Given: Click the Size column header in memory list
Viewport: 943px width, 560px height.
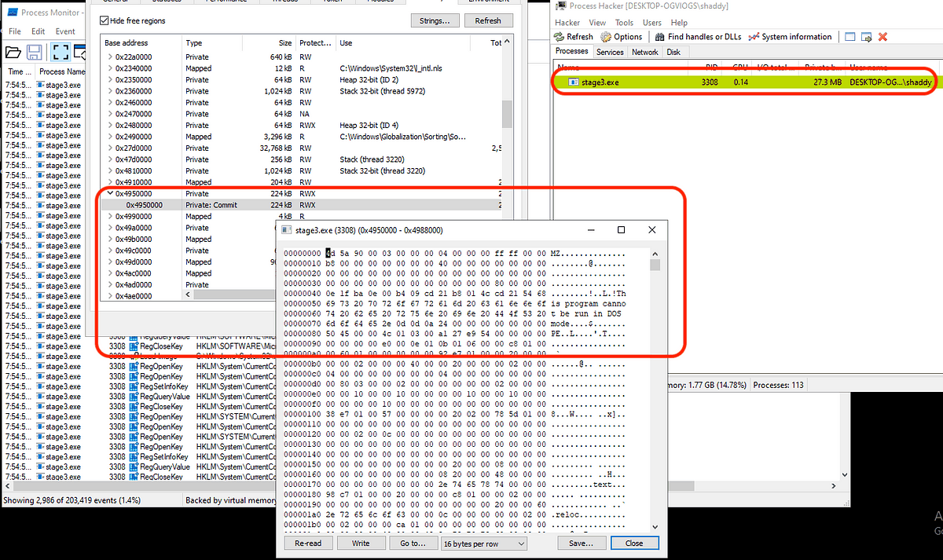Looking at the screenshot, I should [269, 42].
